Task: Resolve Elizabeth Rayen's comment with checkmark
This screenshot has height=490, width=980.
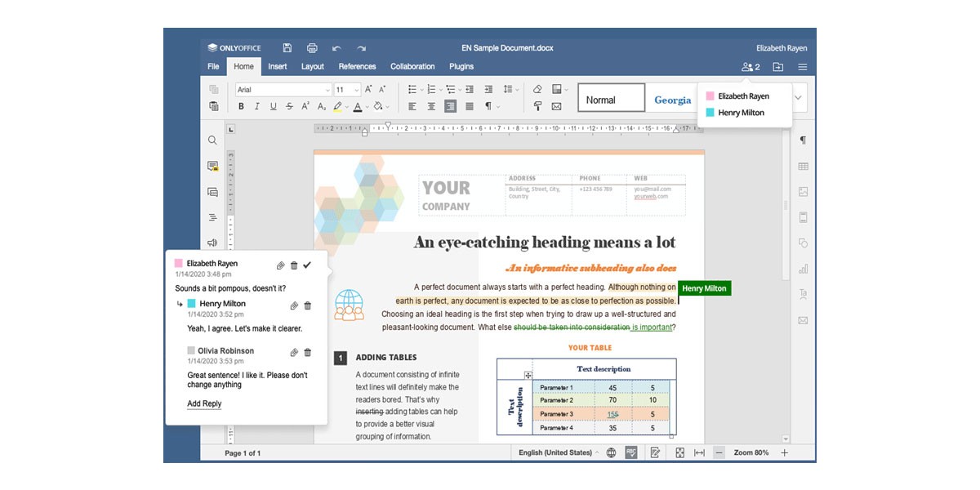Action: [x=307, y=265]
